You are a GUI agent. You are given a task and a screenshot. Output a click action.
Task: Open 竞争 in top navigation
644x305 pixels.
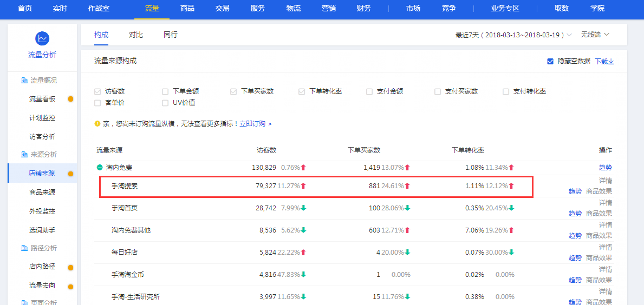(448, 8)
